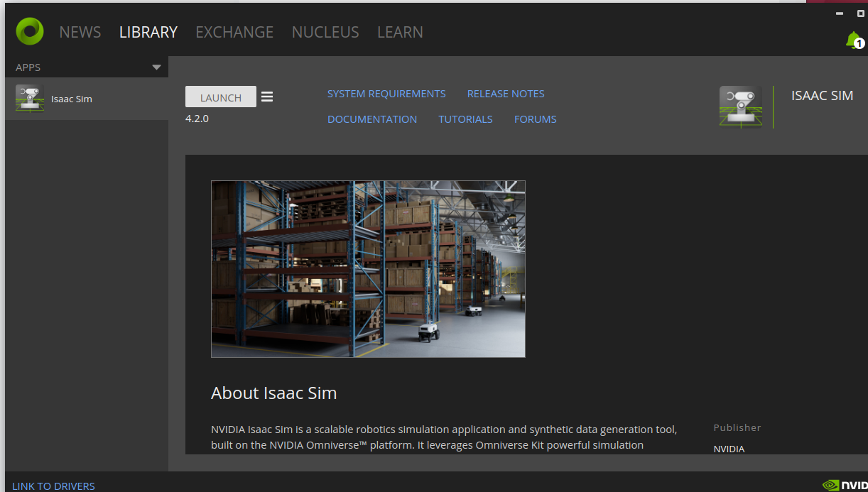This screenshot has width=868, height=492.
Task: Open the SYSTEM REQUIREMENTS link
Action: [386, 94]
